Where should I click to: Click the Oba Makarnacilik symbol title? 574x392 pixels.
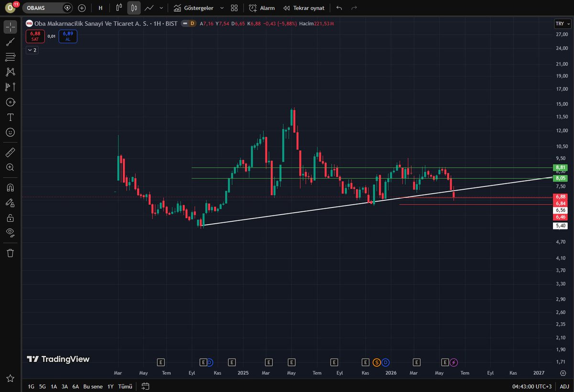pyautogui.click(x=91, y=23)
